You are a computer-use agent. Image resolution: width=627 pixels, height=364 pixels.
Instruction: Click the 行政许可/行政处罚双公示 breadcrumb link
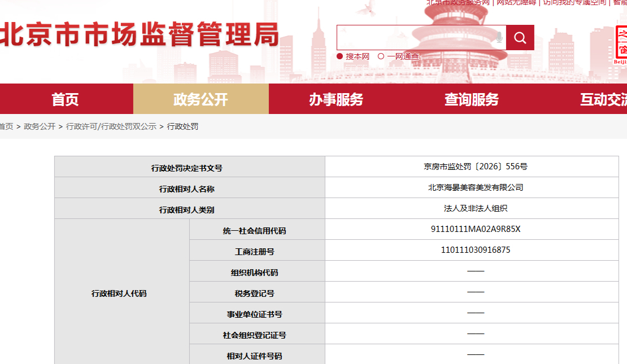[x=111, y=126]
